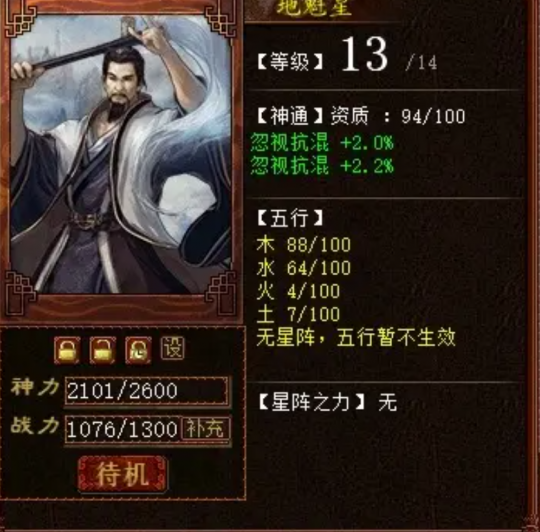Click the first closed padlock icon
Screen dimensions: 540x532
click(x=67, y=350)
